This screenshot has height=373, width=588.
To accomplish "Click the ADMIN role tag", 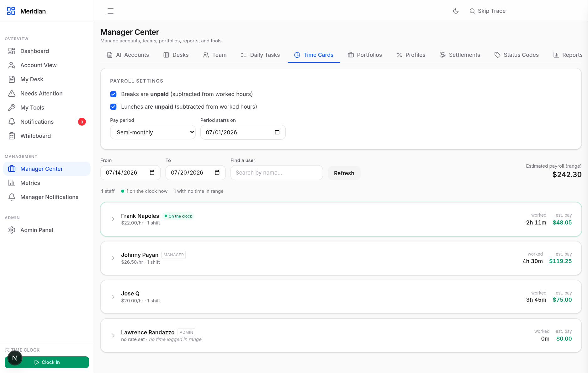I will [186, 332].
